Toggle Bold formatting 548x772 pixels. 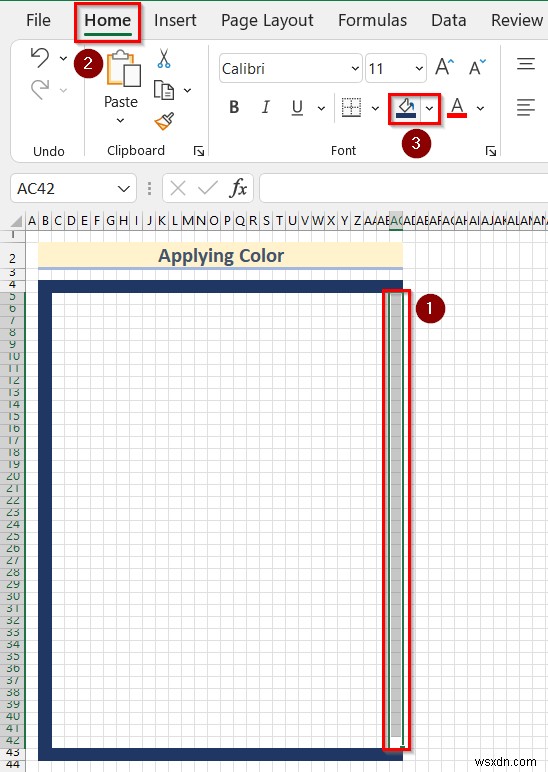pyautogui.click(x=234, y=107)
